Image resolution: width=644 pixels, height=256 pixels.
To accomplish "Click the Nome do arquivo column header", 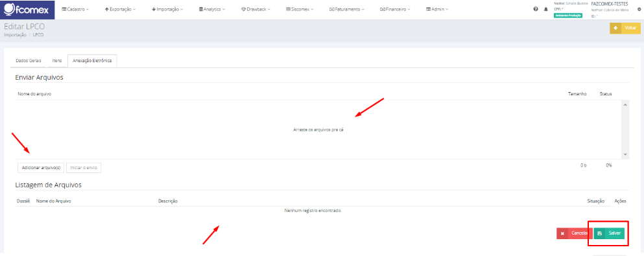I will pos(34,94).
